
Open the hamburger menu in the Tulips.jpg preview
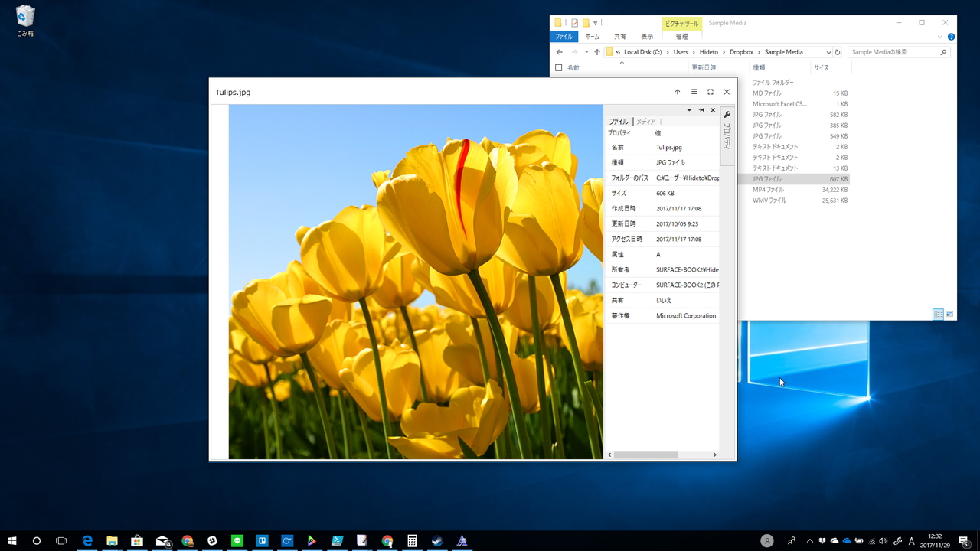pos(694,92)
